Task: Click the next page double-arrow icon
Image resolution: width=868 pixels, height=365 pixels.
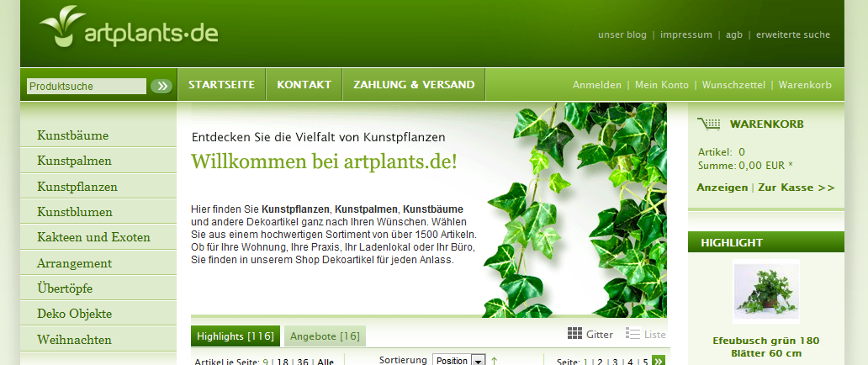Action: point(659,361)
